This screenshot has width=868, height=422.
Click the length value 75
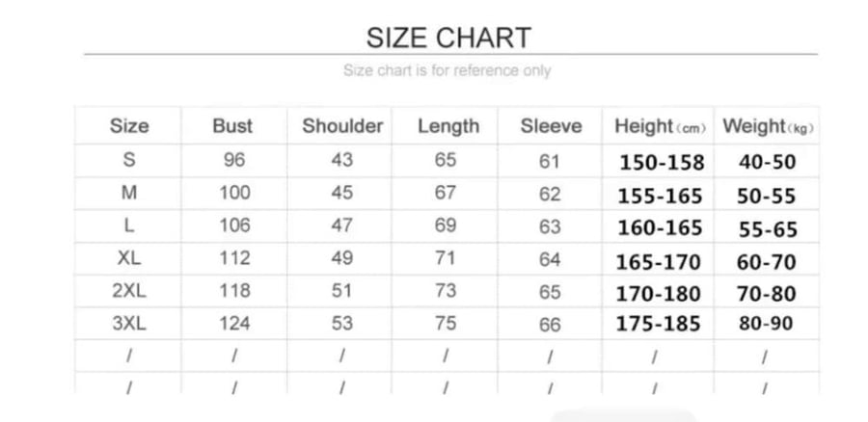pos(446,323)
